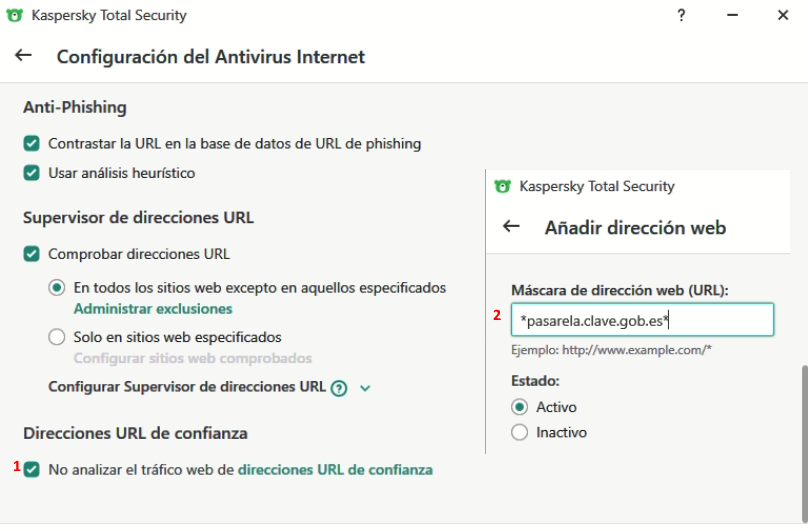Image resolution: width=808 pixels, height=531 pixels.
Task: Toggle No analizar el tráfico web checkbox
Action: pyautogui.click(x=32, y=469)
